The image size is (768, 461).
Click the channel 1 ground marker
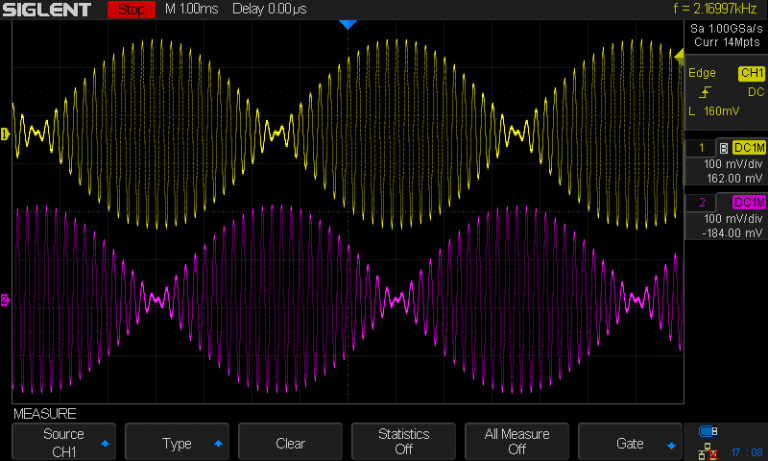click(x=5, y=134)
